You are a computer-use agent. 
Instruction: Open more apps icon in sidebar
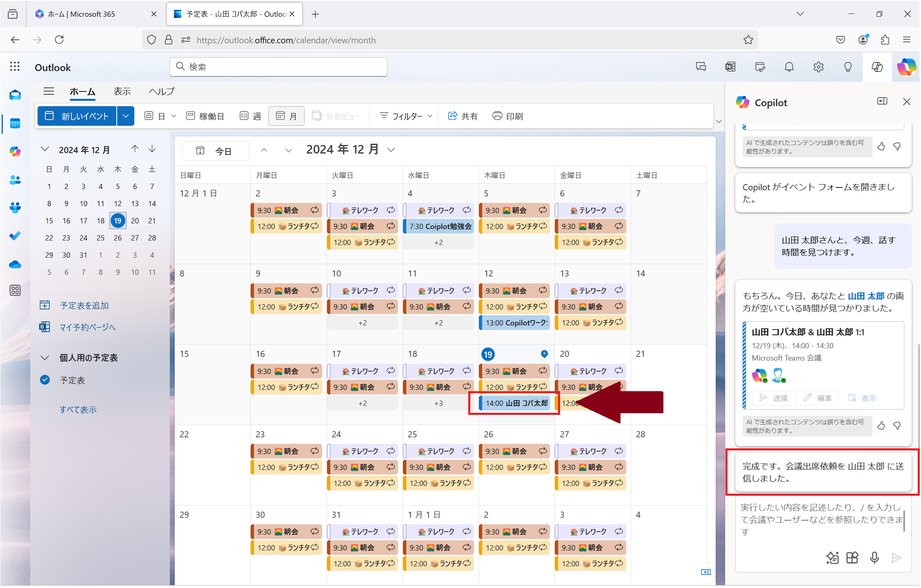tap(15, 290)
